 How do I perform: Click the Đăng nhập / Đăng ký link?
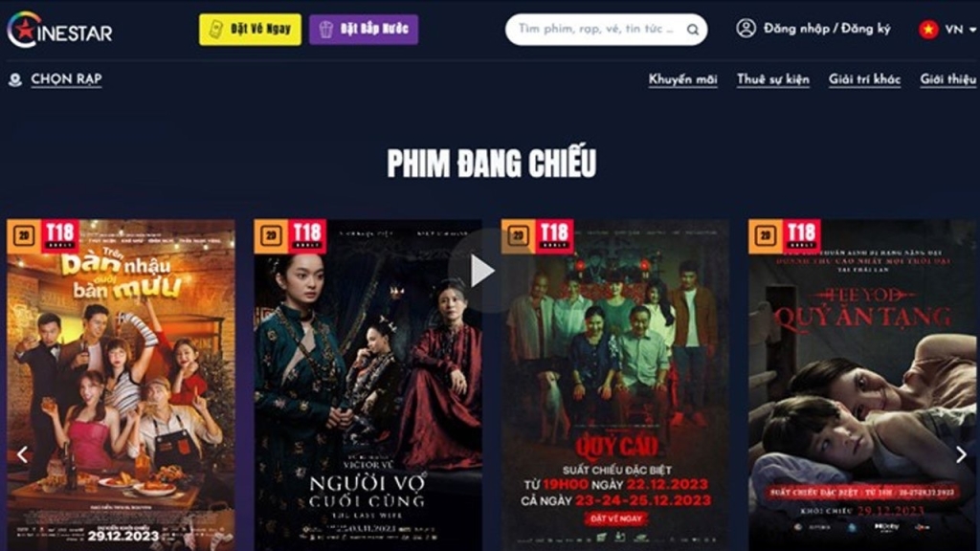tap(826, 29)
